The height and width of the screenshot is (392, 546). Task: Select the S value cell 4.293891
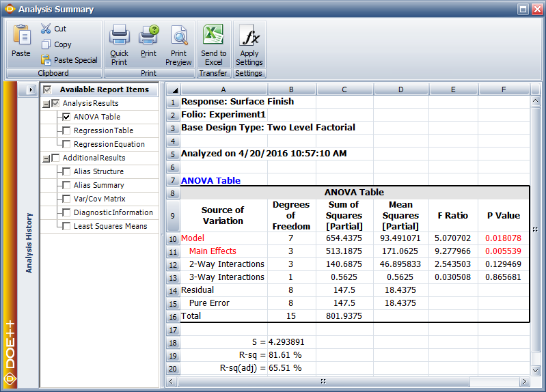pos(292,342)
